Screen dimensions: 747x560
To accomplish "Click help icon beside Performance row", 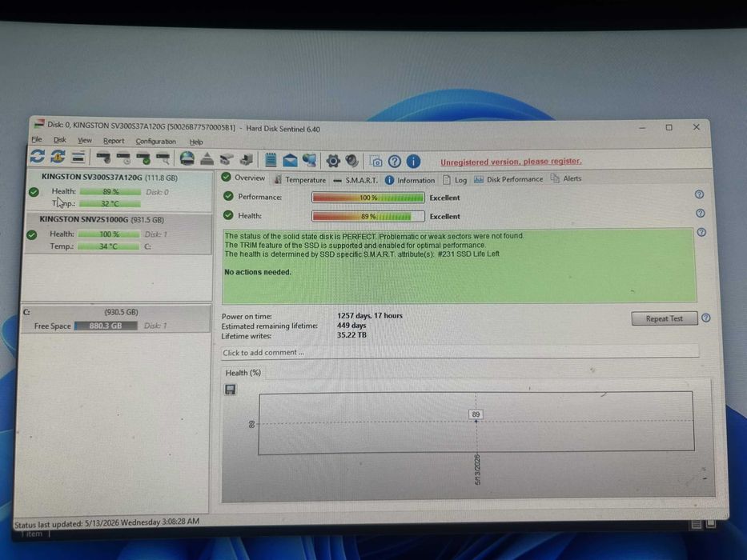I will click(x=699, y=194).
